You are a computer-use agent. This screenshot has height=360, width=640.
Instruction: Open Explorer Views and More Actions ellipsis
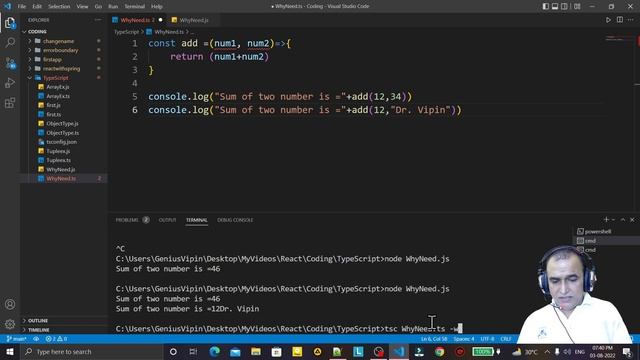[x=98, y=20]
